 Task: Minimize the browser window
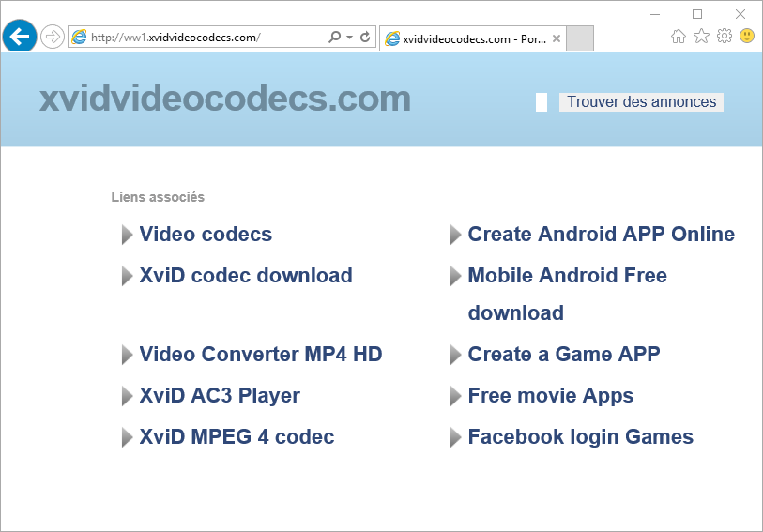tap(655, 14)
